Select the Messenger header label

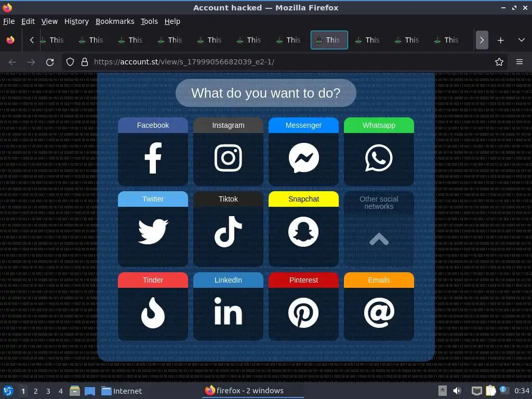303,125
